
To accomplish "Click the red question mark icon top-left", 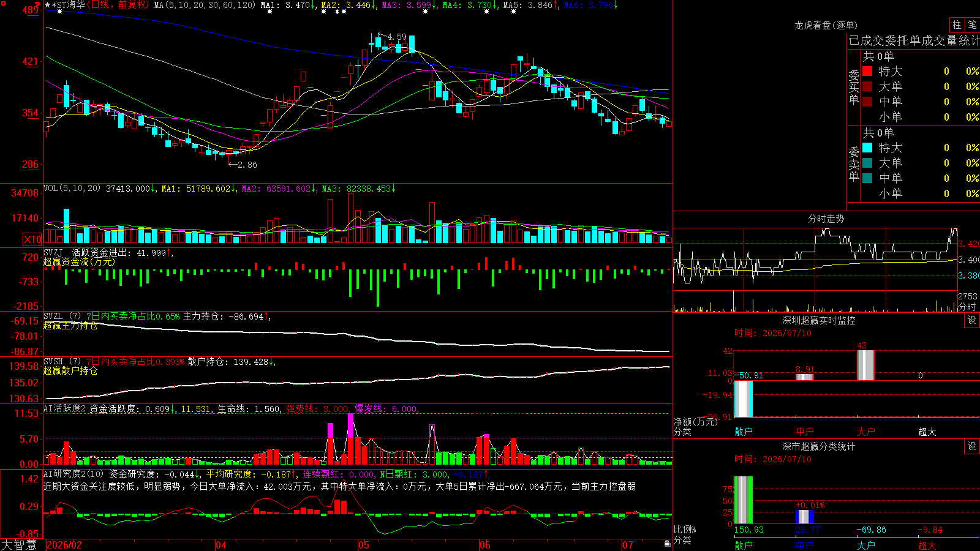I will point(37,5).
